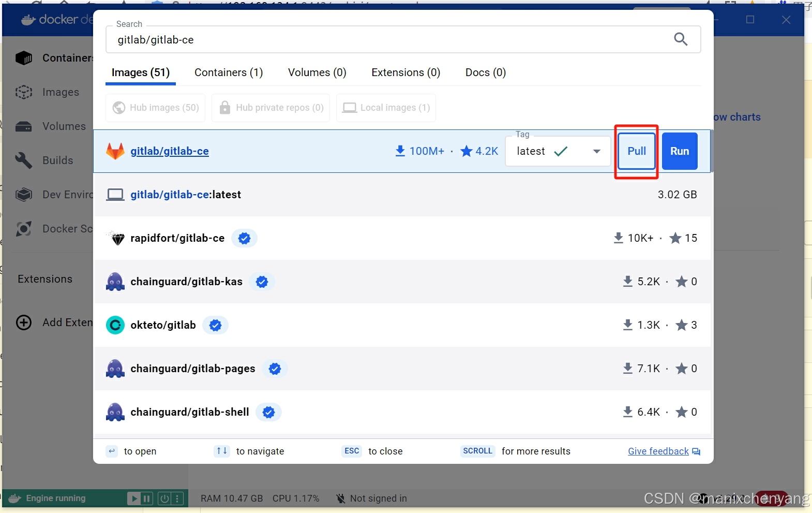Image resolution: width=812 pixels, height=513 pixels.
Task: Click the 4.2K stars count on gitlab/gitlab-ce
Action: tap(479, 151)
